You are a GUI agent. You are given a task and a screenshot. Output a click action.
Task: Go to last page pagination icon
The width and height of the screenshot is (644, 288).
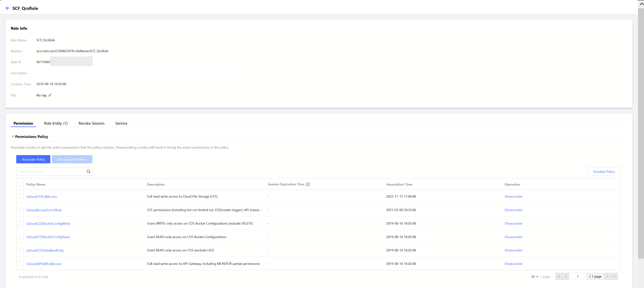click(614, 277)
